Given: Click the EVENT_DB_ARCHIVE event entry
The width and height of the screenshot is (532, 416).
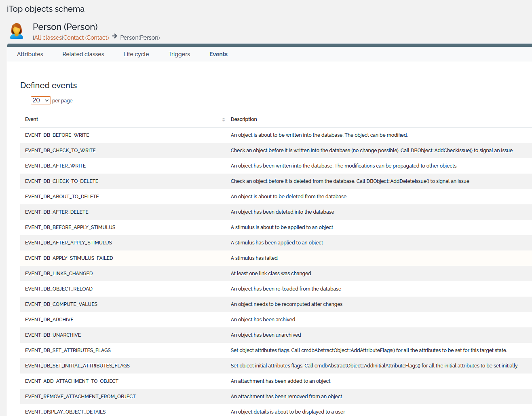Looking at the screenshot, I should pyautogui.click(x=49, y=320).
